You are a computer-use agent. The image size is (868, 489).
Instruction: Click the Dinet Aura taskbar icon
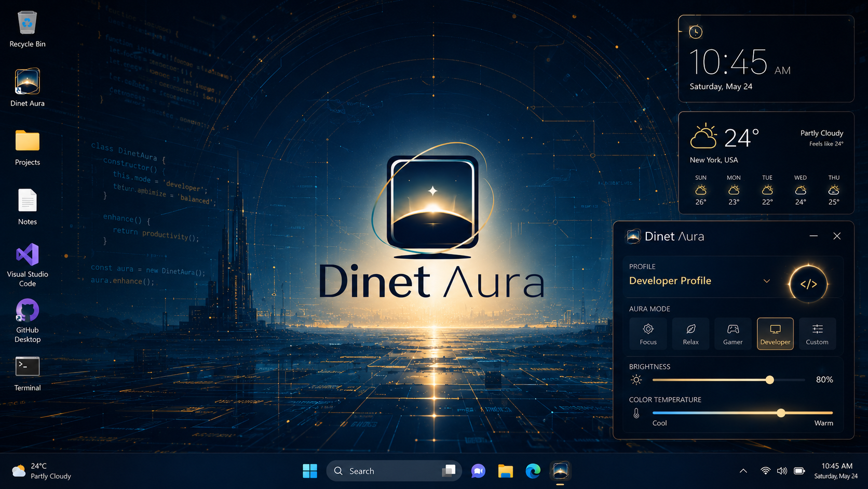pos(560,471)
